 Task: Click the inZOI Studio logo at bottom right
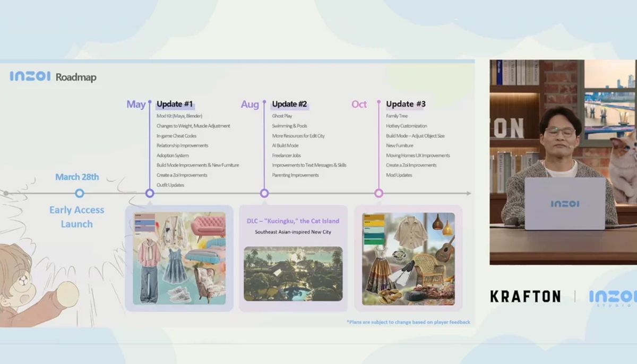click(613, 298)
